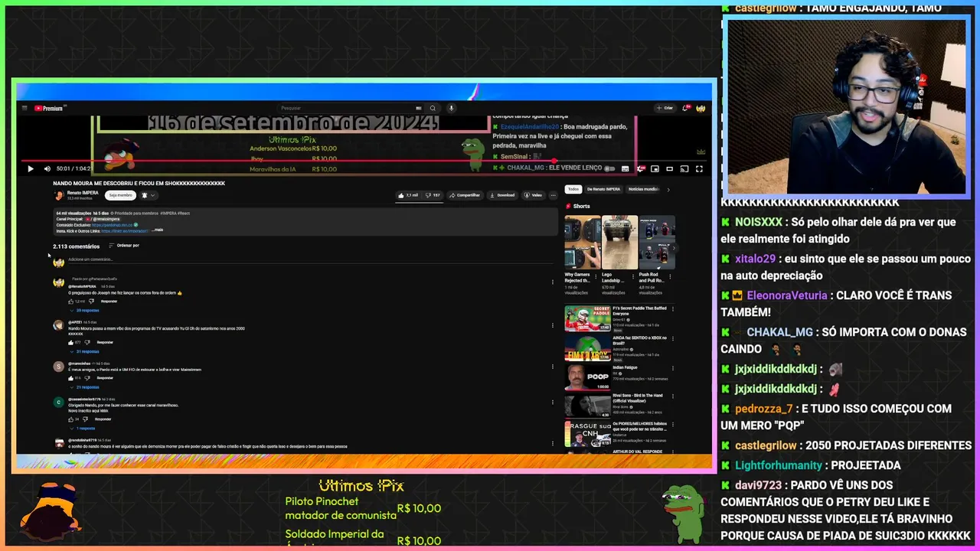
Task: Open the AINDA faz SENTIDO o XBOX video
Action: click(x=587, y=348)
